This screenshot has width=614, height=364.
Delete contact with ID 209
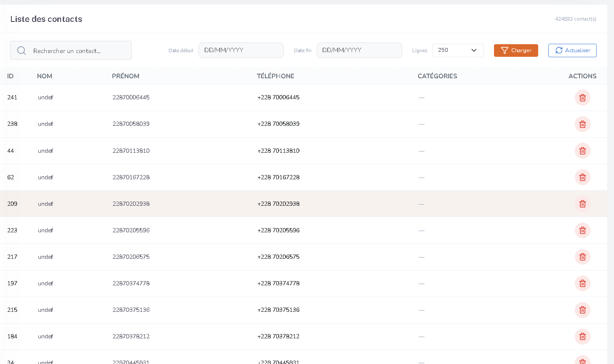coord(582,204)
